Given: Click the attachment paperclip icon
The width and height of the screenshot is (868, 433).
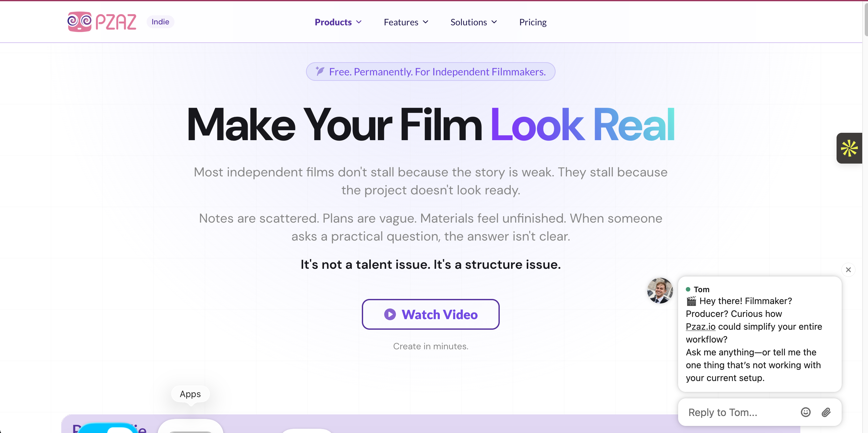Looking at the screenshot, I should [826, 412].
